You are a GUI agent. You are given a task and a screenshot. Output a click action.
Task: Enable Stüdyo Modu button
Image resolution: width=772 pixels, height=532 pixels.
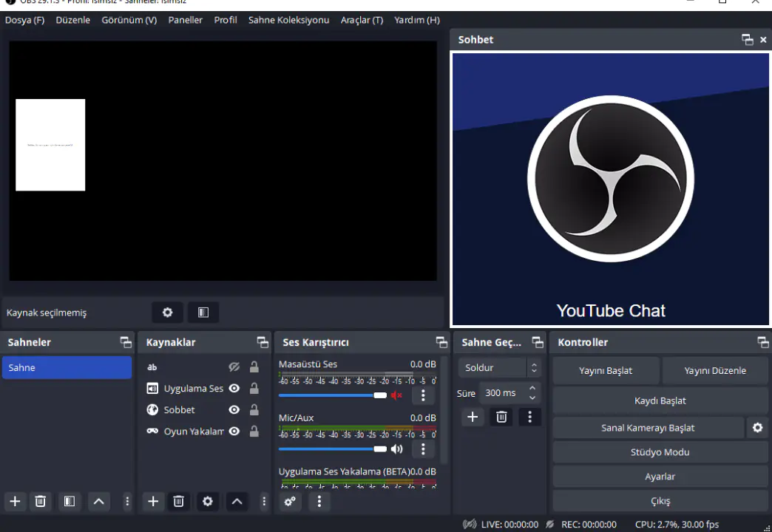(x=660, y=452)
